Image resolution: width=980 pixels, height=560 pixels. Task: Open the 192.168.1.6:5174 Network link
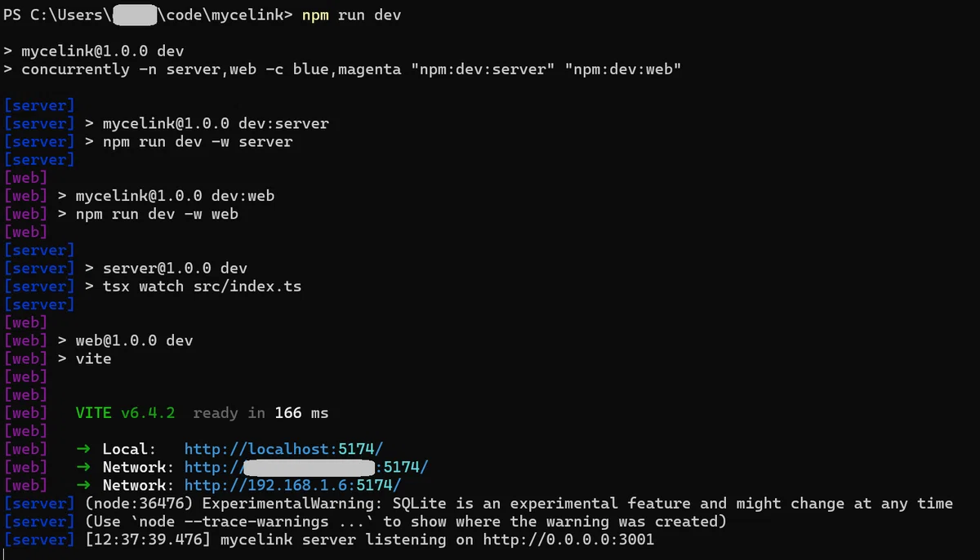[292, 485]
